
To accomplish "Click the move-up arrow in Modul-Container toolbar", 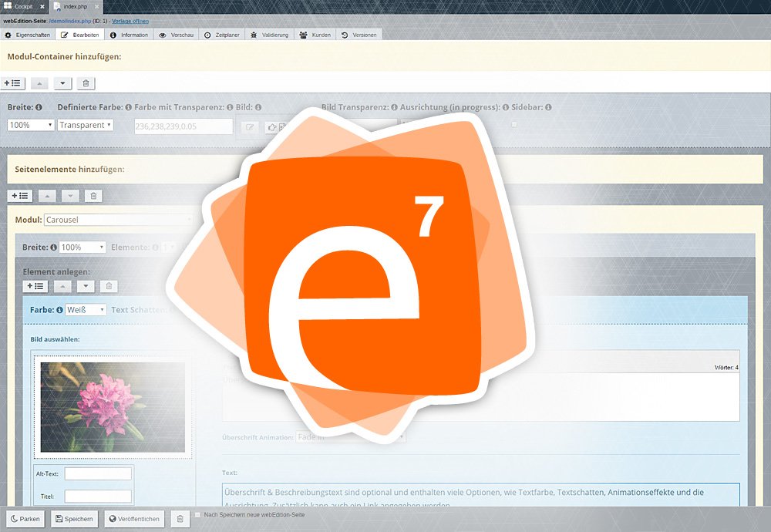I will (39, 82).
